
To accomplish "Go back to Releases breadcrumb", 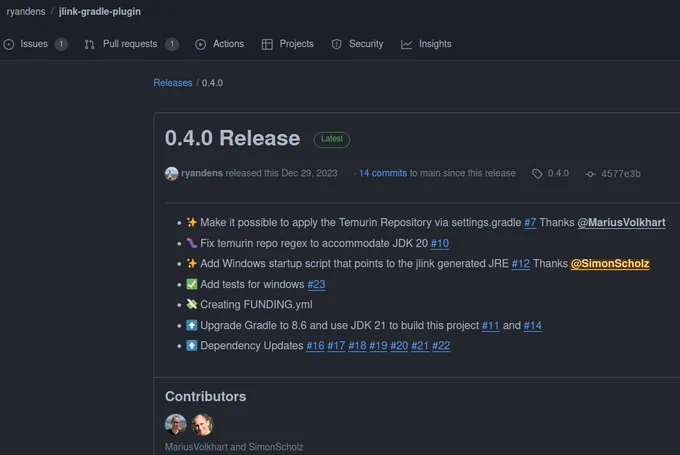I will [x=173, y=83].
